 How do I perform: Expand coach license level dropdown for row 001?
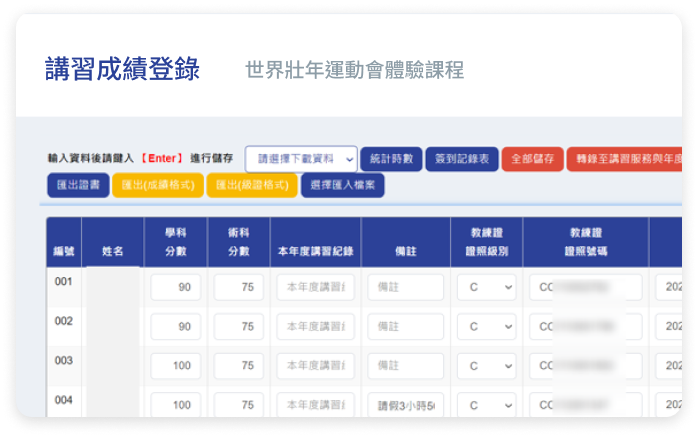[486, 288]
